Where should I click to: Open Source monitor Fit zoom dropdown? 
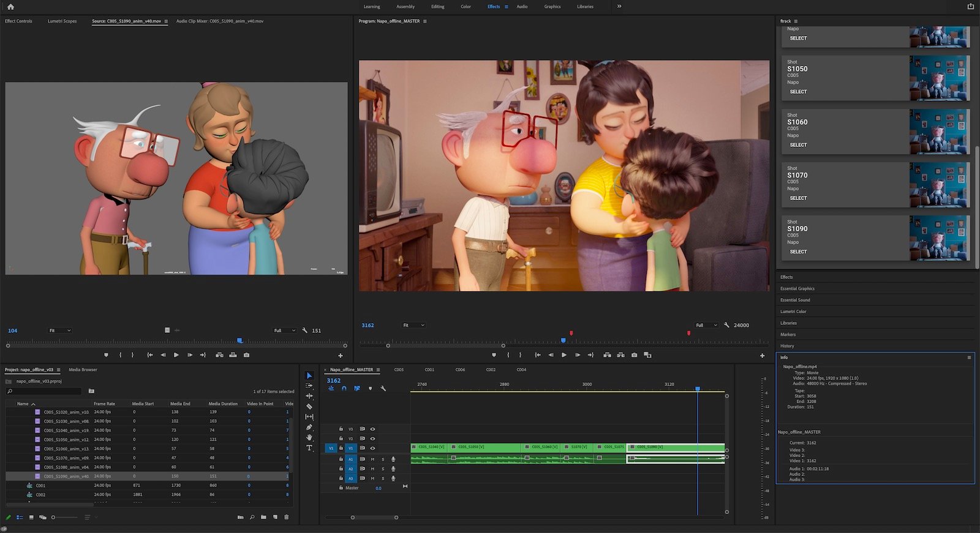click(60, 330)
